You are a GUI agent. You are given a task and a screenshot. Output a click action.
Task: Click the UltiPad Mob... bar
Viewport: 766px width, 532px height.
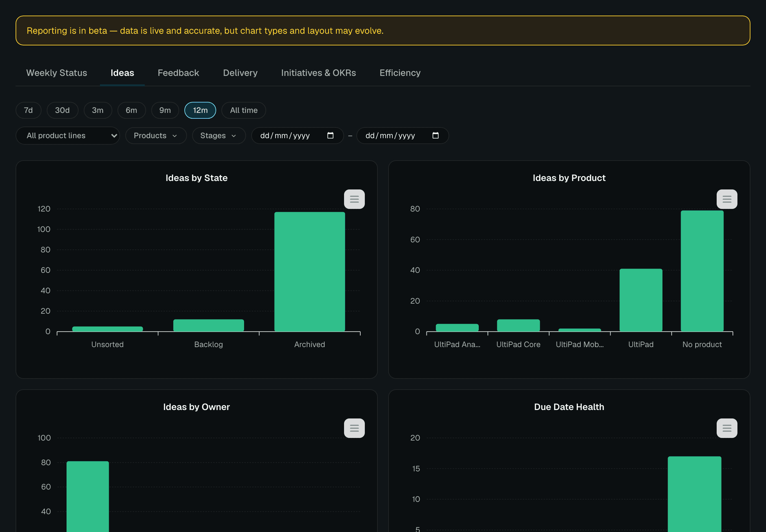pos(580,330)
